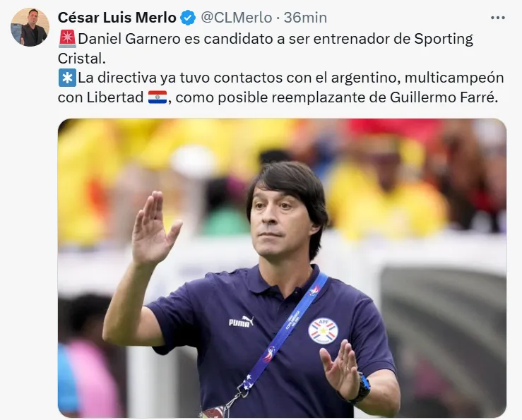Viewport: 522px width, 420px height.
Task: Click the name "Daniel Garnero" in the tweet
Action: (129, 39)
